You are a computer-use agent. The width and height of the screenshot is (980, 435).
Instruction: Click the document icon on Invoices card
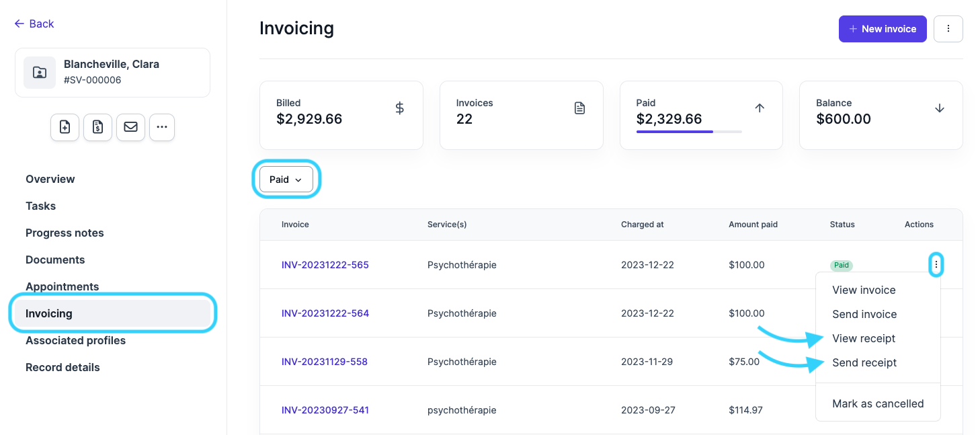pos(579,108)
